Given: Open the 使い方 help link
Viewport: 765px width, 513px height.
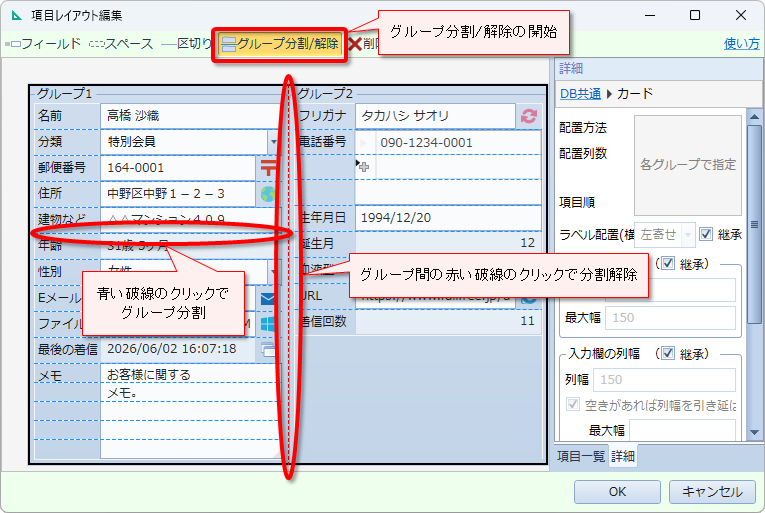Looking at the screenshot, I should click(x=742, y=44).
